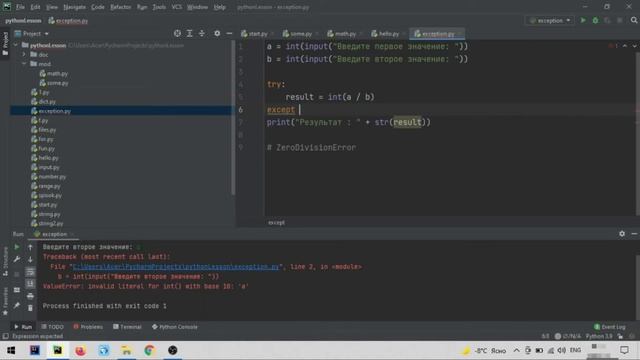Open the File menu

[x=20, y=7]
